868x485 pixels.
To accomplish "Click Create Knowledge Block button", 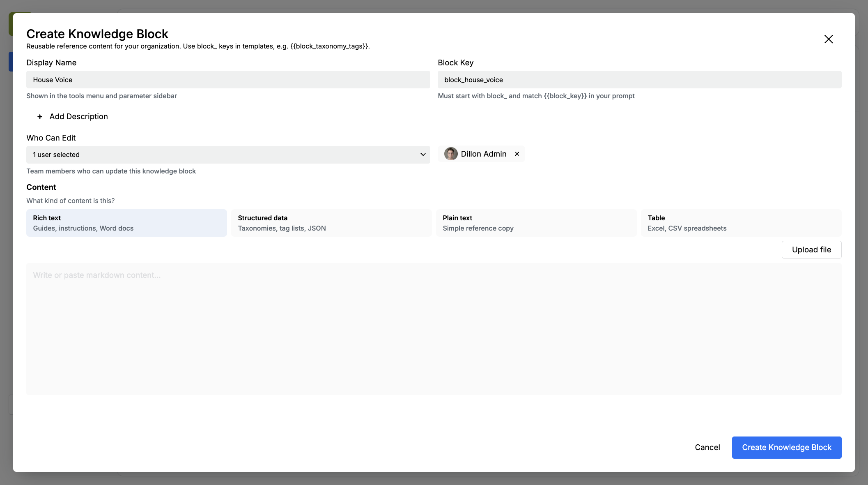I will pyautogui.click(x=787, y=447).
